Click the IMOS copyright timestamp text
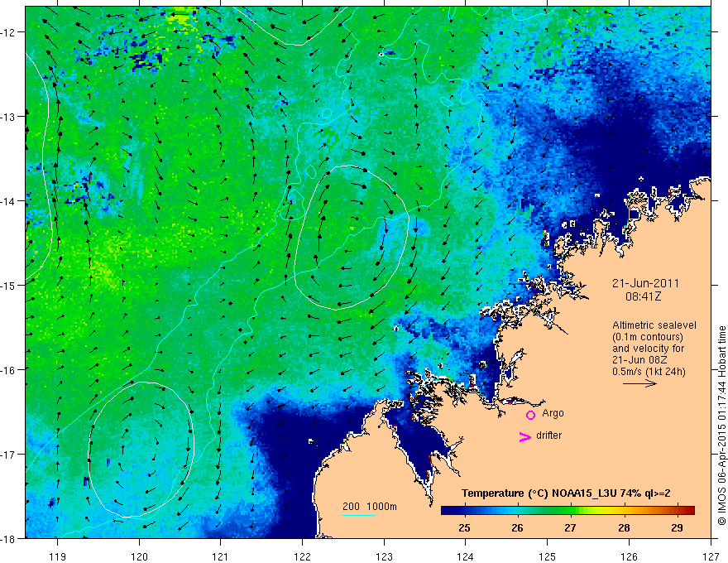Viewport: 728px width, 563px height. 722,426
